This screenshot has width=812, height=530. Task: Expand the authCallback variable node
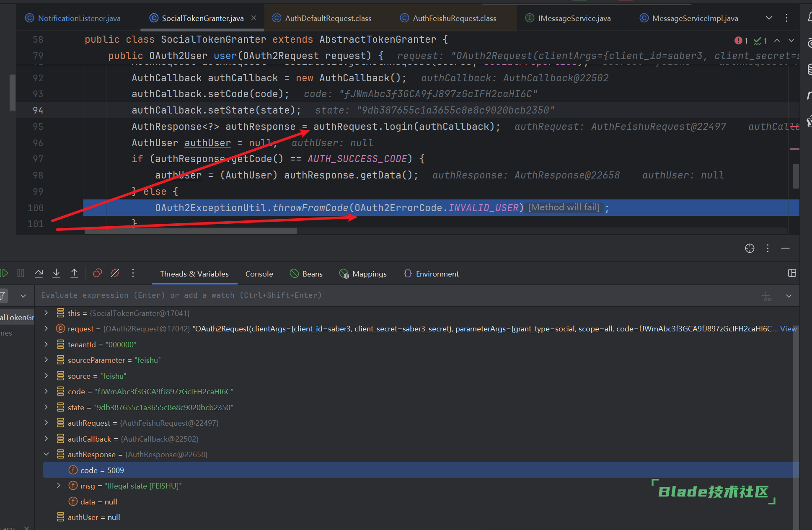46,439
